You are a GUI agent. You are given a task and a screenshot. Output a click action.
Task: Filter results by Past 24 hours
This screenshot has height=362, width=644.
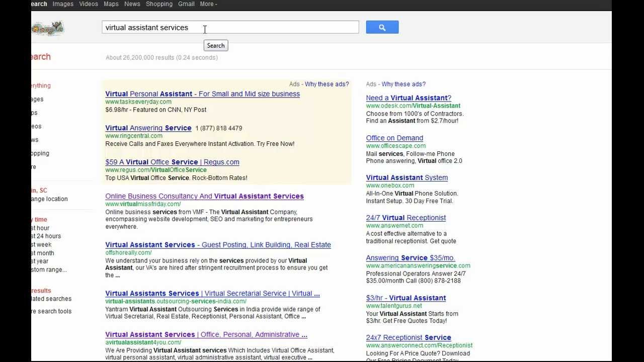tap(46, 236)
